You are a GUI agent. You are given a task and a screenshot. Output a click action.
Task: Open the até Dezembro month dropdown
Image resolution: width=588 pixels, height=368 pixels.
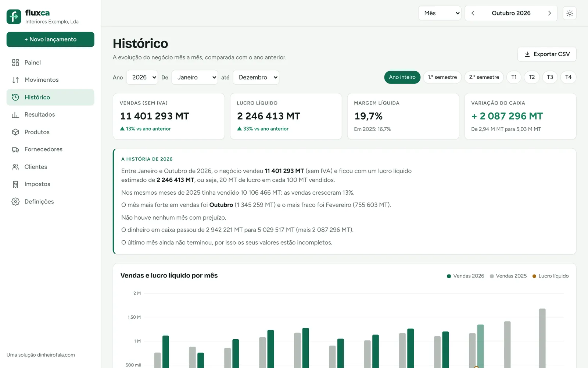tap(256, 77)
